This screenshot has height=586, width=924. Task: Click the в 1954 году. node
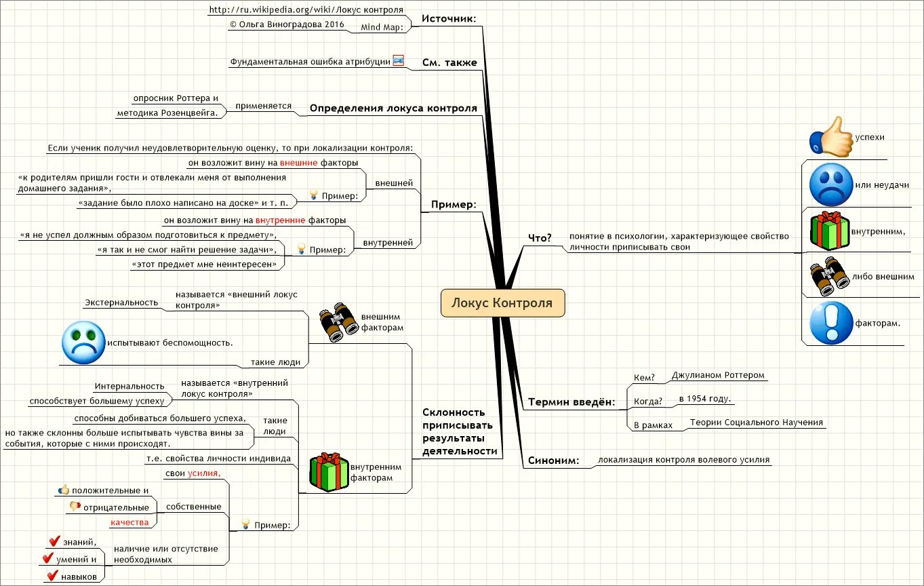pos(704,399)
